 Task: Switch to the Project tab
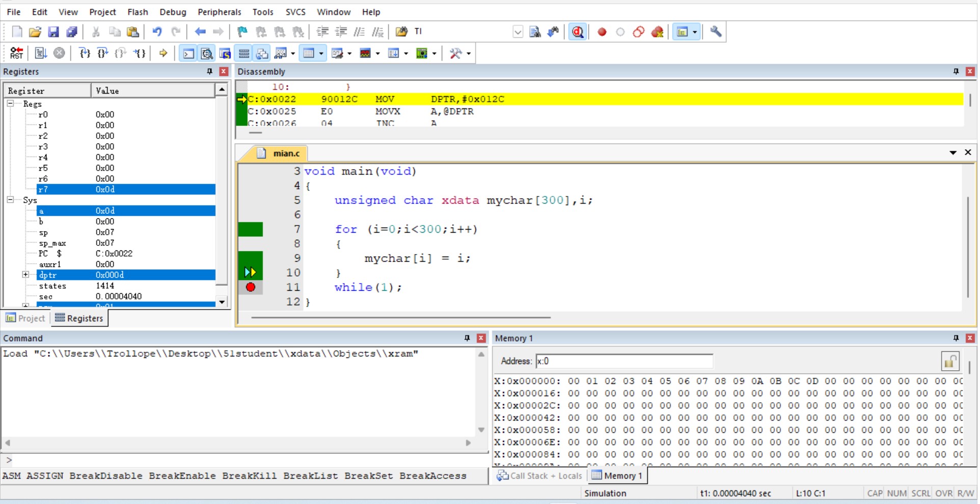(25, 318)
